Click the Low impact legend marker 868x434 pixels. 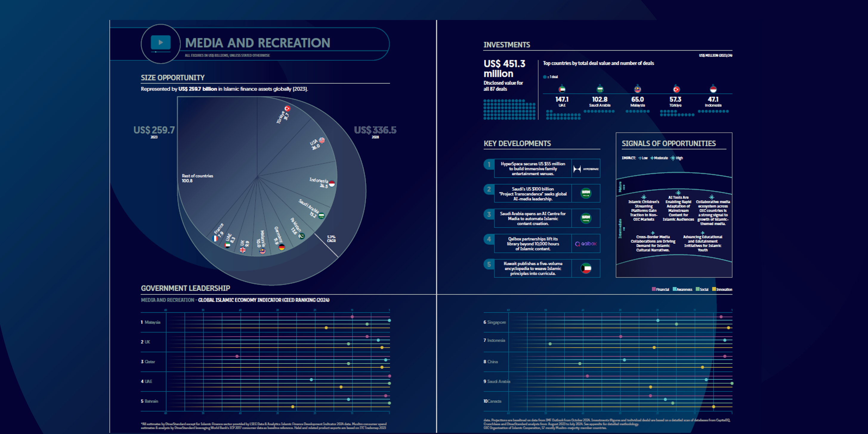point(640,158)
